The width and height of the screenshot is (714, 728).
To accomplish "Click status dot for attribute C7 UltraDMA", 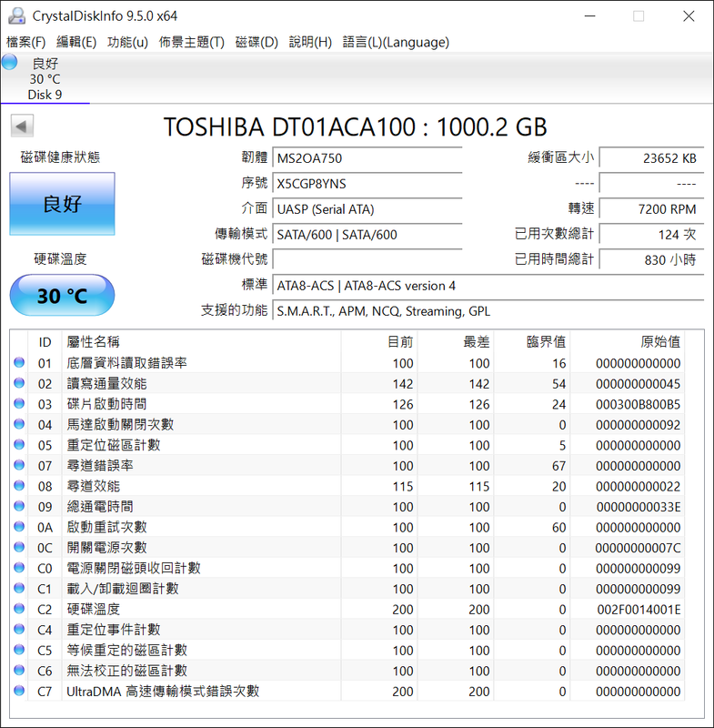I will [x=19, y=691].
